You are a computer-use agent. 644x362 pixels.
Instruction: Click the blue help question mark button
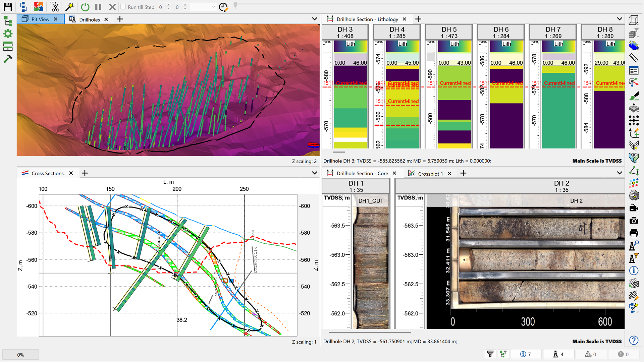pyautogui.click(x=633, y=340)
